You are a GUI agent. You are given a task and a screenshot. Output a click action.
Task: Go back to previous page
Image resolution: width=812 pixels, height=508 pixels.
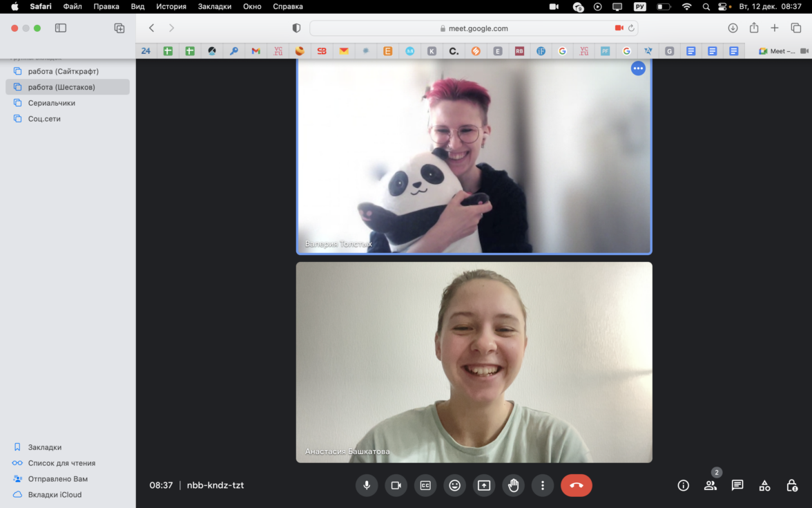pos(151,28)
